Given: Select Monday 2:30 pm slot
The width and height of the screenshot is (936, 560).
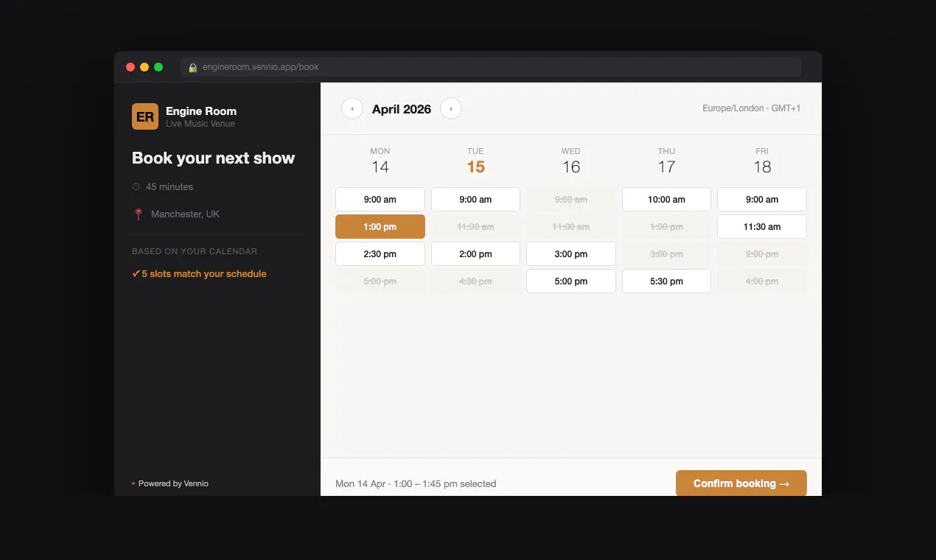Looking at the screenshot, I should click(x=380, y=254).
